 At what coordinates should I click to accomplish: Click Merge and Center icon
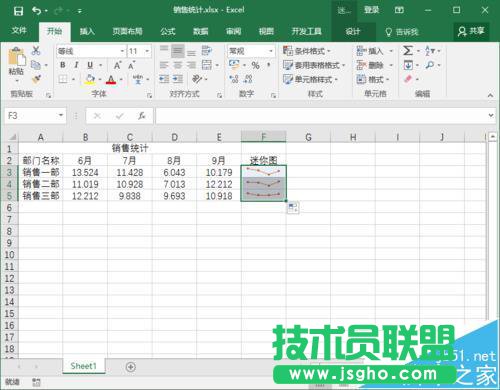click(x=207, y=65)
